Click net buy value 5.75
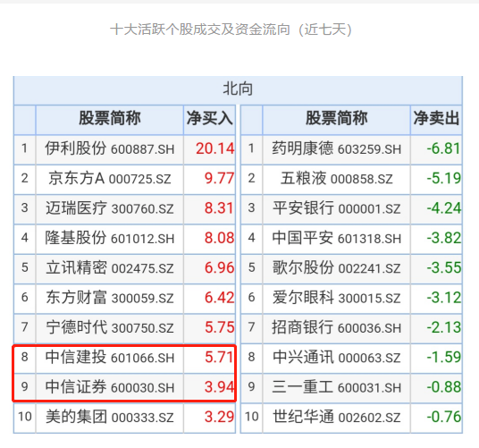479x448 pixels. point(219,327)
